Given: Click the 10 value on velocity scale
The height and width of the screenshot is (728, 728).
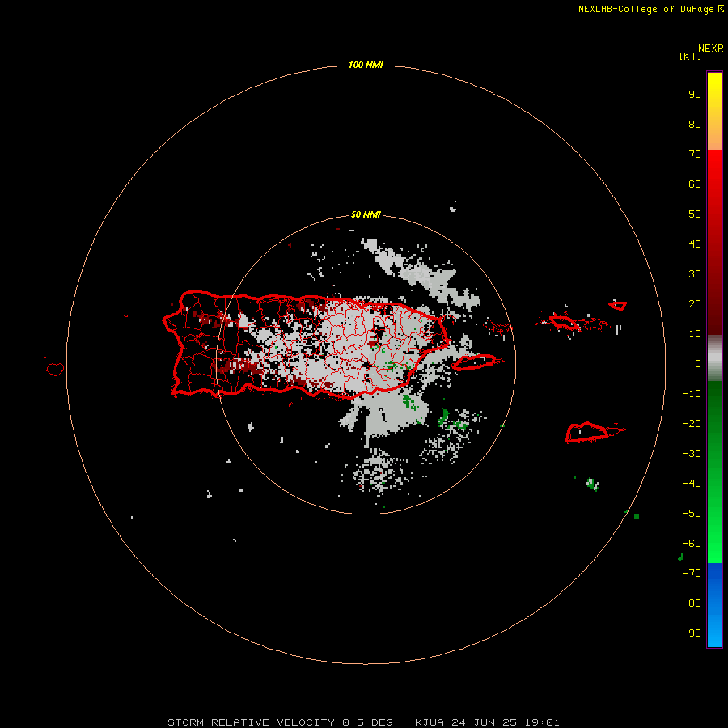Looking at the screenshot, I should 695,334.
